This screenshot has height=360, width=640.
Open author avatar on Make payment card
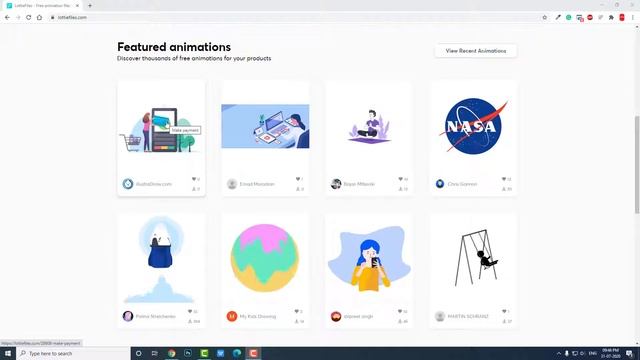tap(128, 184)
